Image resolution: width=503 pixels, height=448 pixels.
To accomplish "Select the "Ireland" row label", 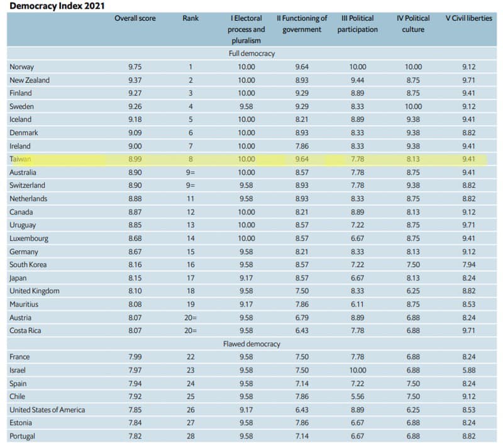I will (x=20, y=146).
